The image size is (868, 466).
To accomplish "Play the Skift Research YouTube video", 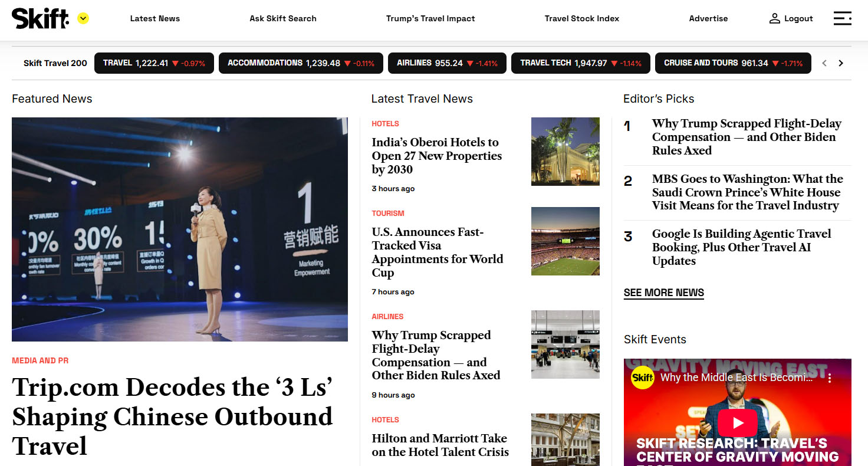I will click(x=737, y=422).
